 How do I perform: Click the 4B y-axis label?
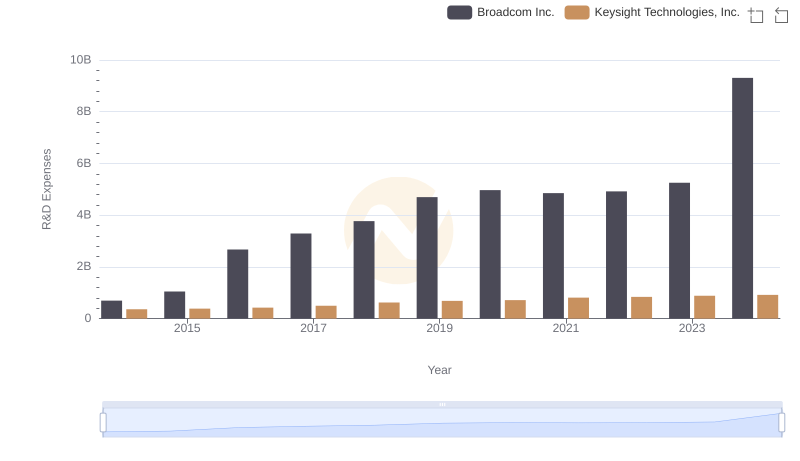[84, 215]
